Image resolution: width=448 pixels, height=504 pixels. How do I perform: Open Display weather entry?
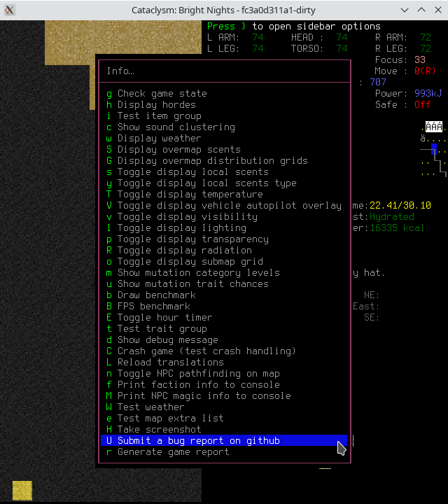(x=224, y=139)
